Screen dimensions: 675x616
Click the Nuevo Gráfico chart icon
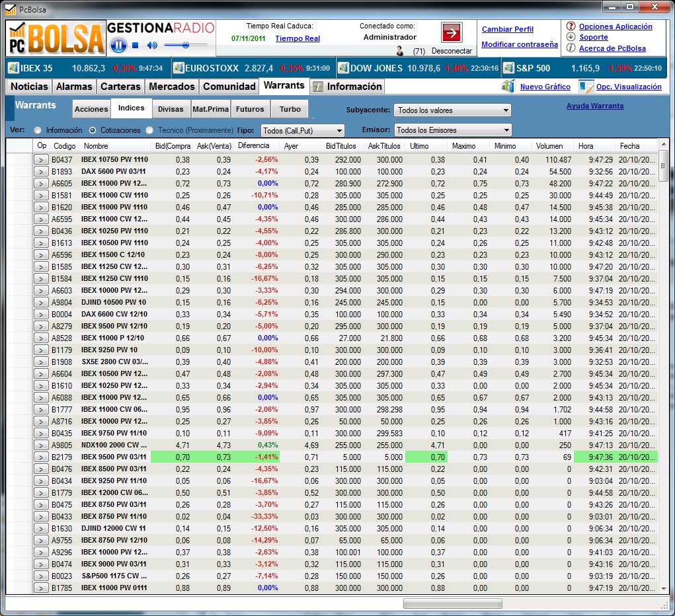[508, 86]
